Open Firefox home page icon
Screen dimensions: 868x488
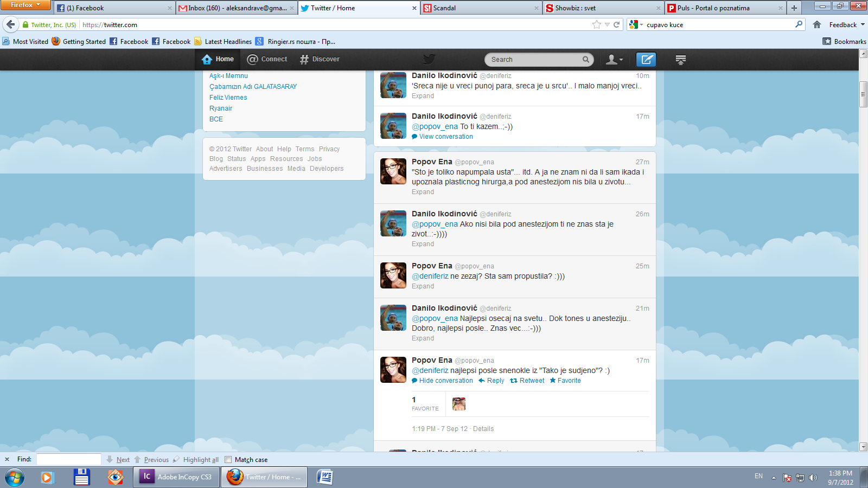[817, 24]
